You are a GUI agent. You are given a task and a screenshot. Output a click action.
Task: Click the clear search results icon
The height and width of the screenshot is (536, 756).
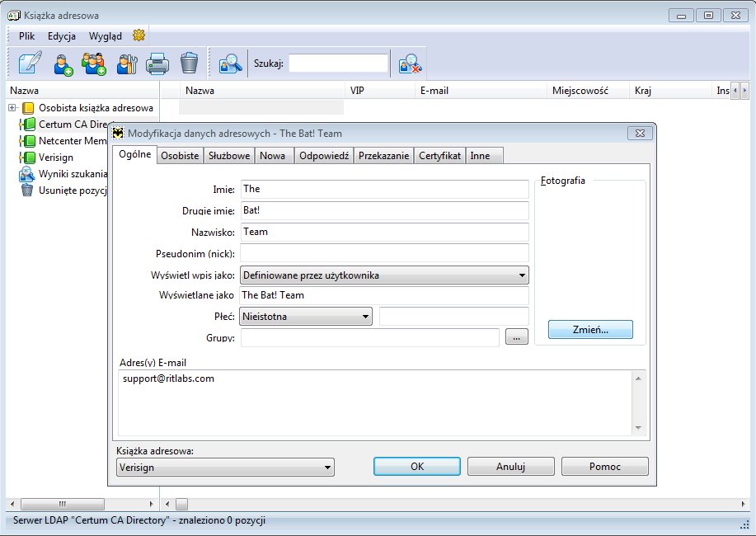tap(409, 63)
